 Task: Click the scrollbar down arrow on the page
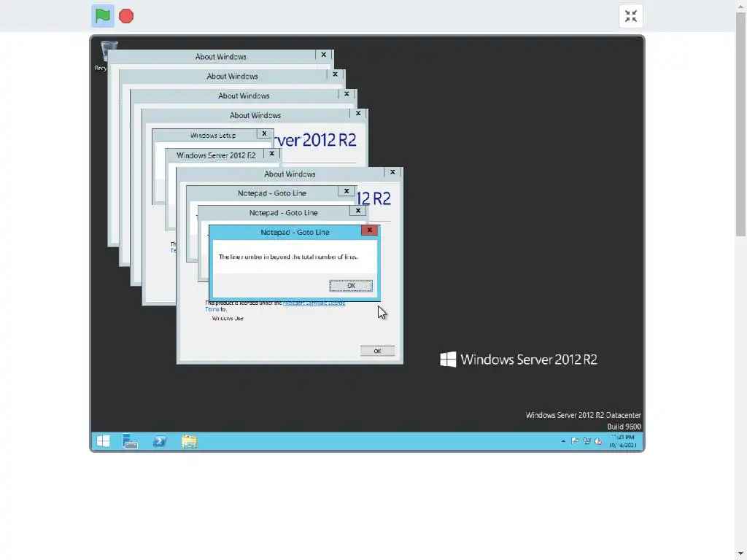coord(740,555)
